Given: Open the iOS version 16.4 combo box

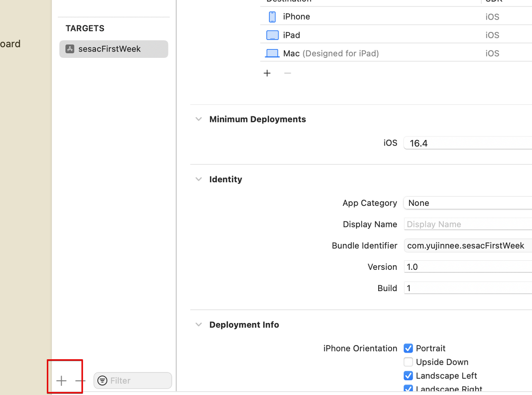Looking at the screenshot, I should 468,143.
